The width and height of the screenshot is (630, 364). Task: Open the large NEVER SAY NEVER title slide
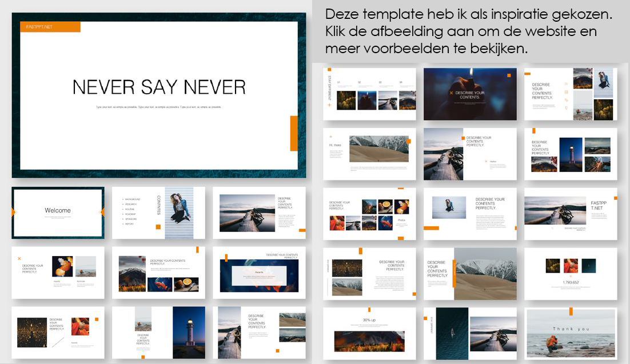click(x=159, y=95)
